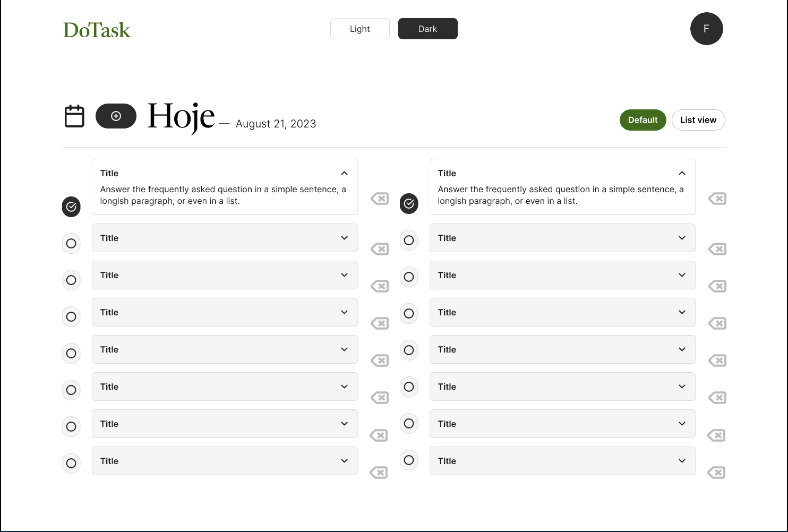This screenshot has width=788, height=532.
Task: Delete the last task in left column
Action: (379, 473)
